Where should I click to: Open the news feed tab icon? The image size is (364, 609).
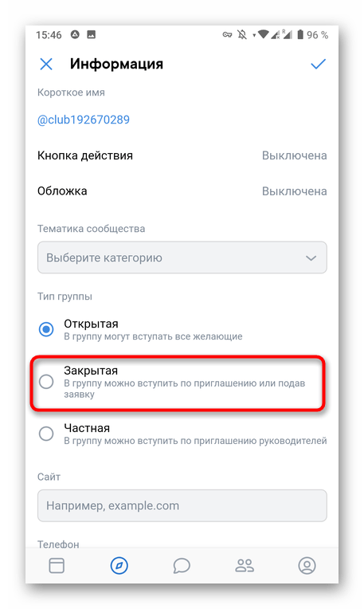[x=57, y=566]
